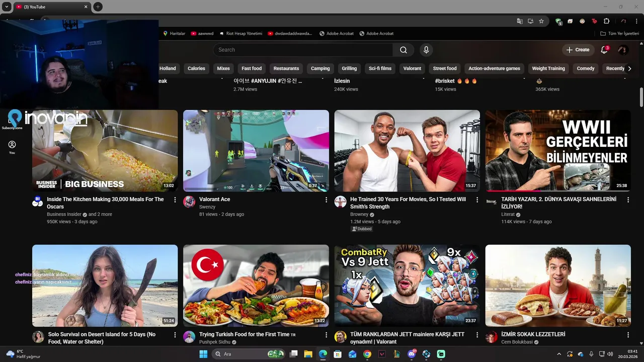Image resolution: width=644 pixels, height=362 pixels.
Task: Open a new browser tab with the plus button
Action: click(98, 7)
